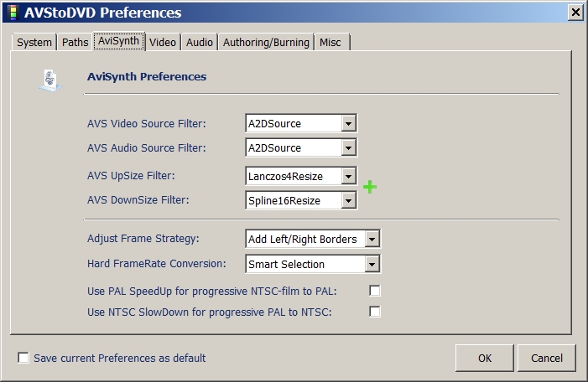
Task: Open AVS Audio Source Filter dropdown
Action: click(x=349, y=147)
